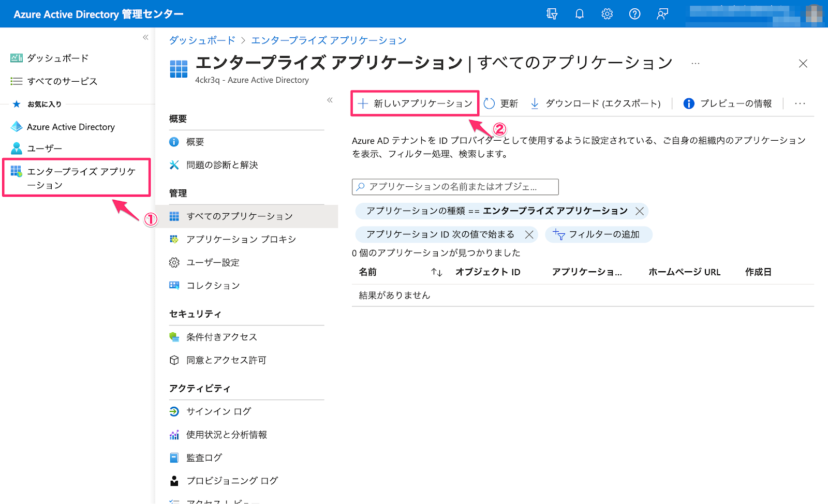Click the 名前 column header text

[x=368, y=272]
